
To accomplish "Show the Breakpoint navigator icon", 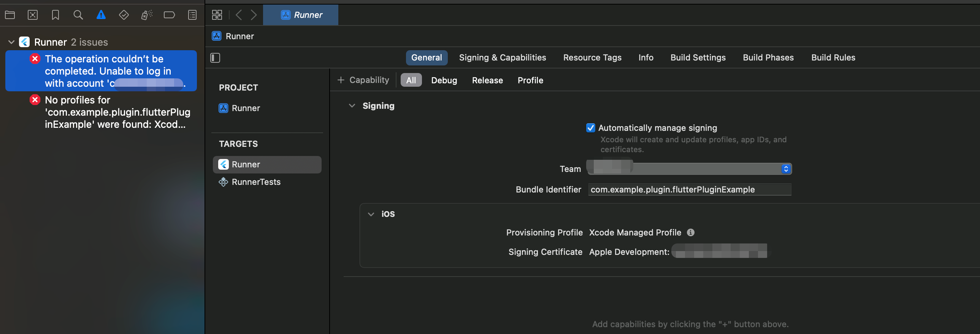I will 169,15.
